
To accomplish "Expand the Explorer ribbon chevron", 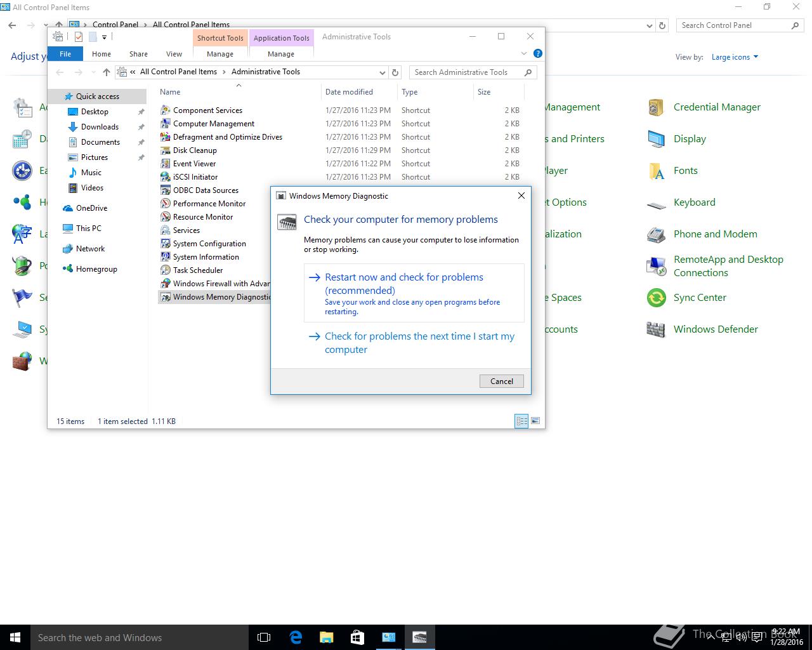I will point(524,54).
